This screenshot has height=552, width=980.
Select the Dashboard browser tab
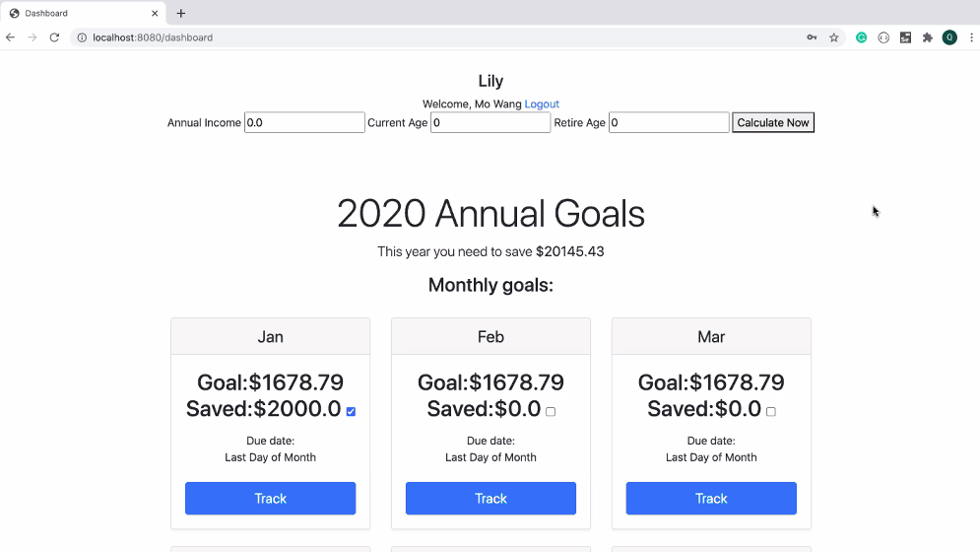pos(79,14)
